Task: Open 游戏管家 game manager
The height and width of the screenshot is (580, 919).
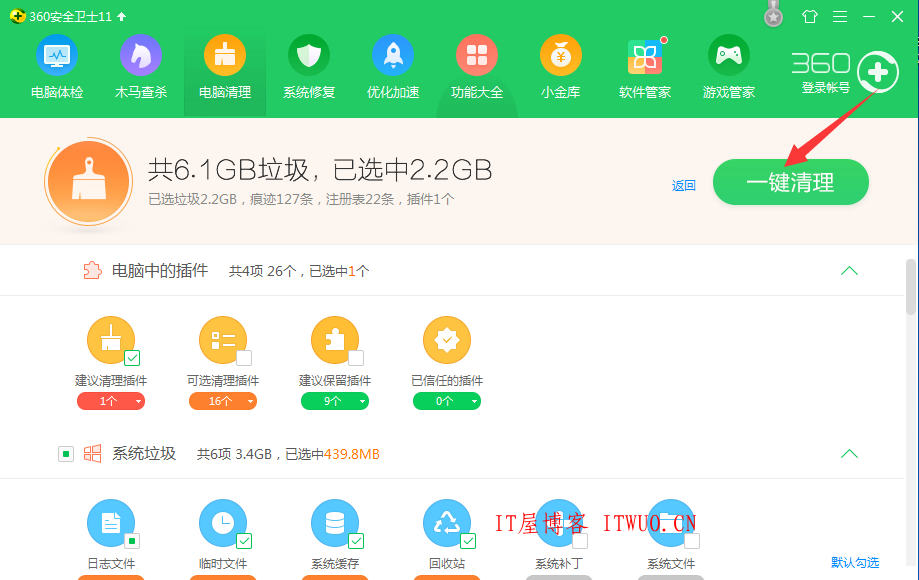Action: [x=729, y=67]
